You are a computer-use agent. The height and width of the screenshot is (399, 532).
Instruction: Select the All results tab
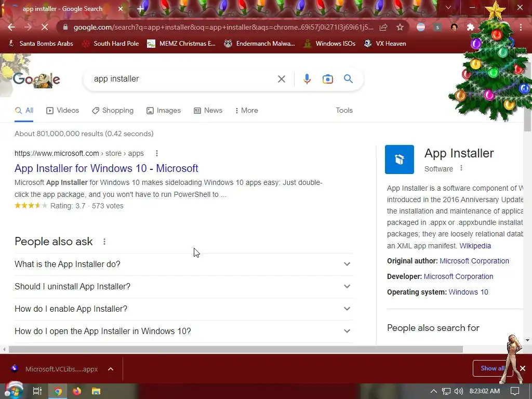[x=24, y=111]
